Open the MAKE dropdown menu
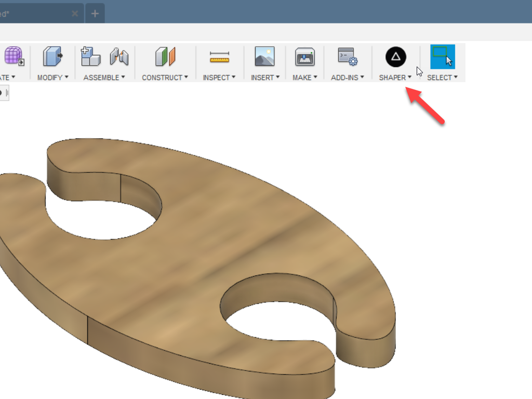This screenshot has width=532, height=399. coord(305,77)
